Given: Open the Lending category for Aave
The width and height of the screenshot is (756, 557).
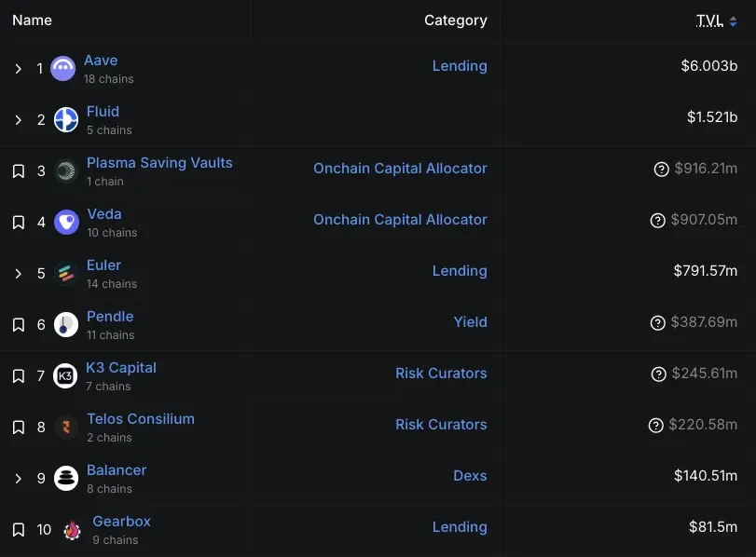Looking at the screenshot, I should 460,66.
